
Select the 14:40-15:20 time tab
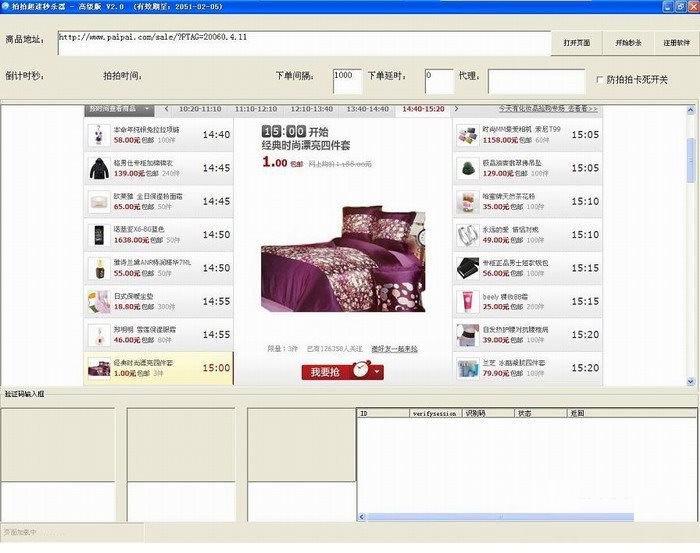tap(423, 109)
